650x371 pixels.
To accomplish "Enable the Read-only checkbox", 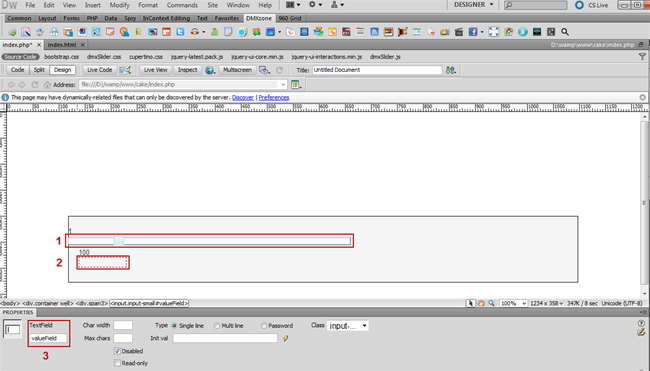I will [x=117, y=363].
